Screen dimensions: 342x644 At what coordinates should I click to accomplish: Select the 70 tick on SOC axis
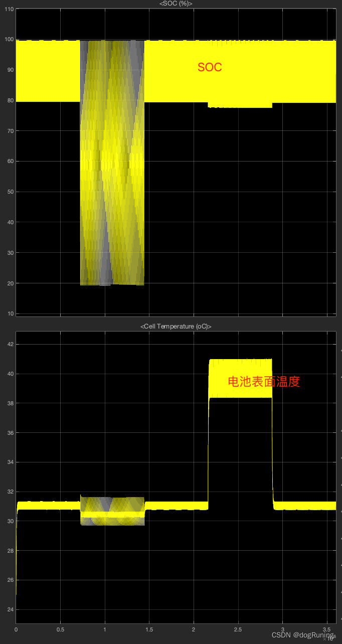pos(10,131)
